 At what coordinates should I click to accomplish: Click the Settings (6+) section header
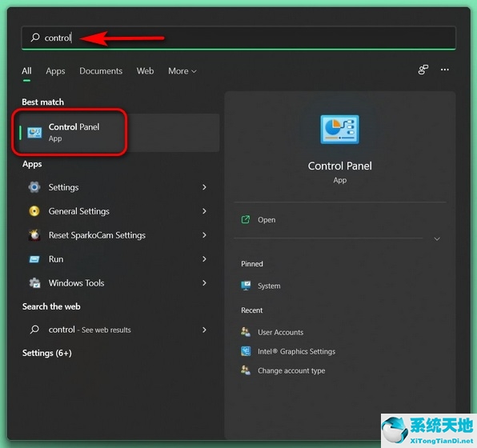click(x=47, y=353)
